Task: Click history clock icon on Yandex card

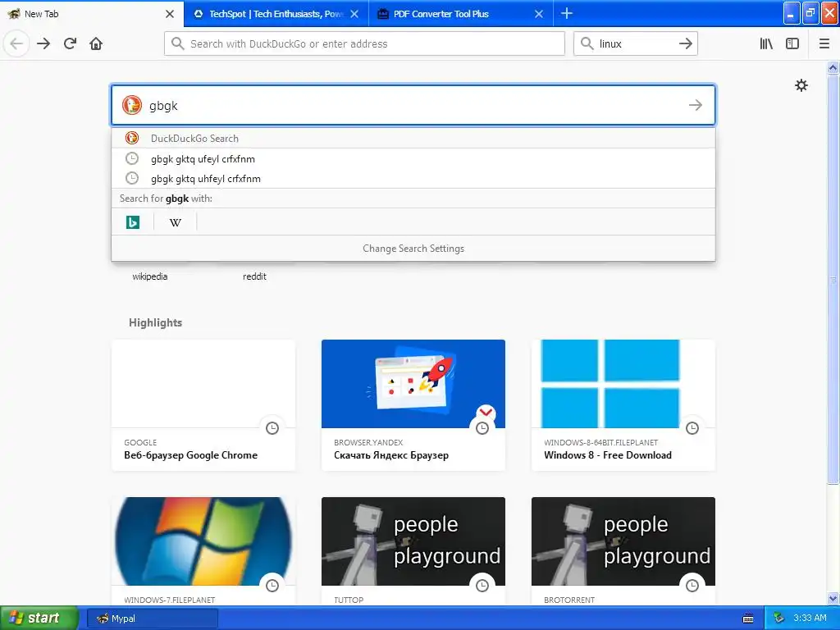Action: point(482,428)
